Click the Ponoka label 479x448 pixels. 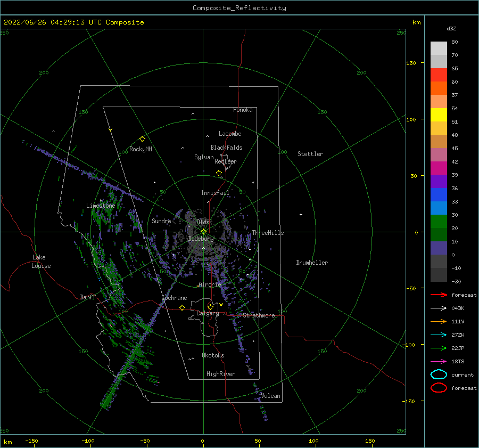coord(243,110)
